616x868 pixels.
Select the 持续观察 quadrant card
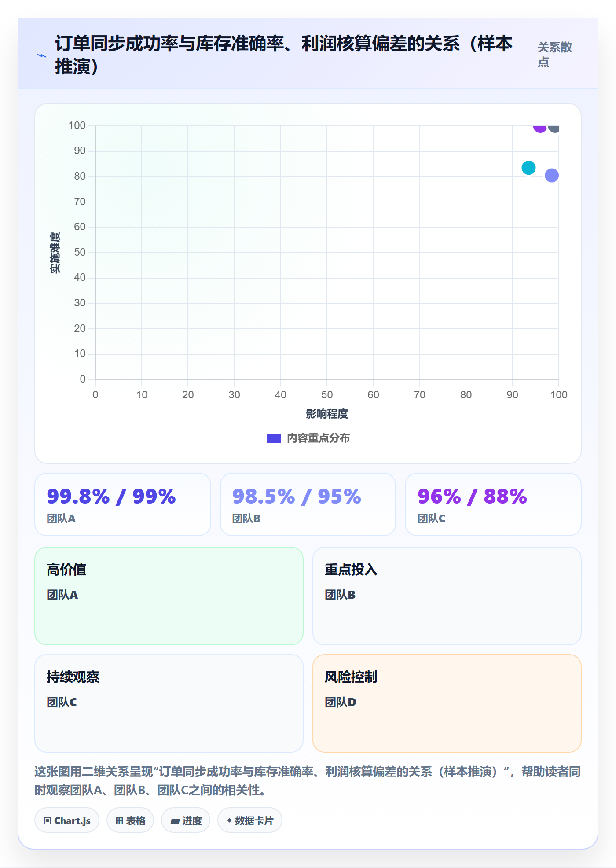pyautogui.click(x=169, y=703)
